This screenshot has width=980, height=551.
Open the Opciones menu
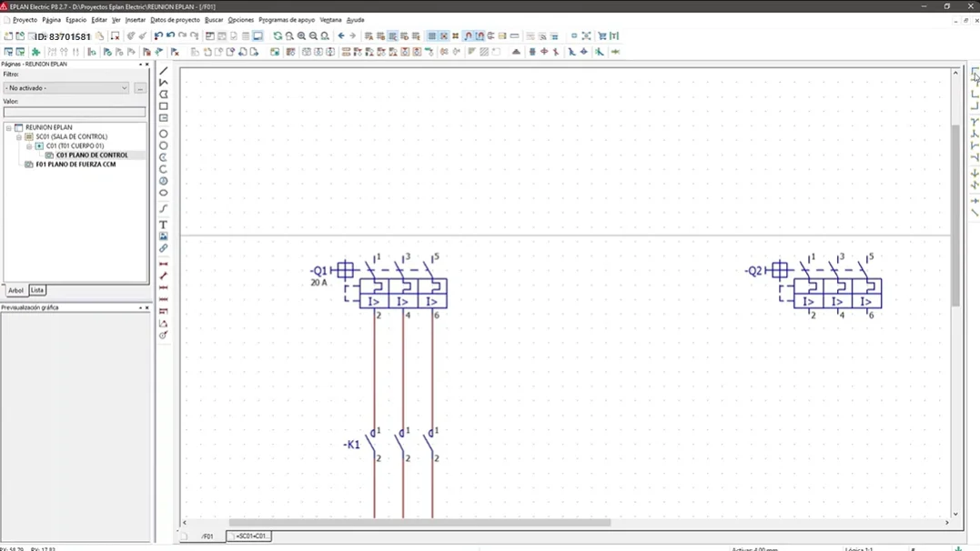click(240, 20)
